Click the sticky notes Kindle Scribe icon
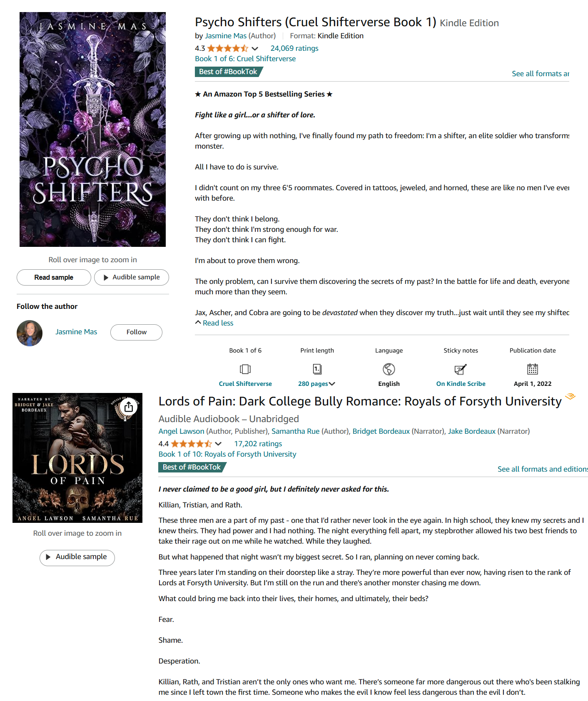Screen dimensions: 588x701 461,369
